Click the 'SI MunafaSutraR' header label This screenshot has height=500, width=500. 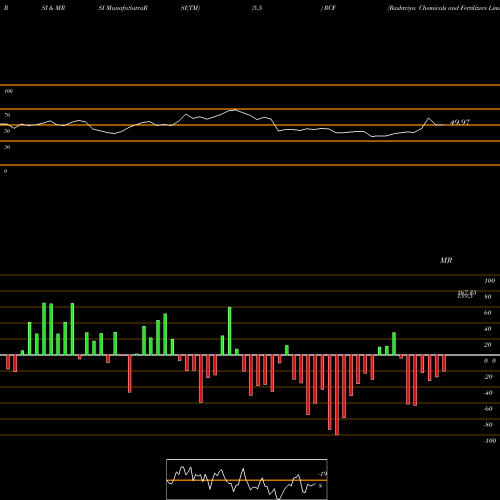click(x=123, y=8)
